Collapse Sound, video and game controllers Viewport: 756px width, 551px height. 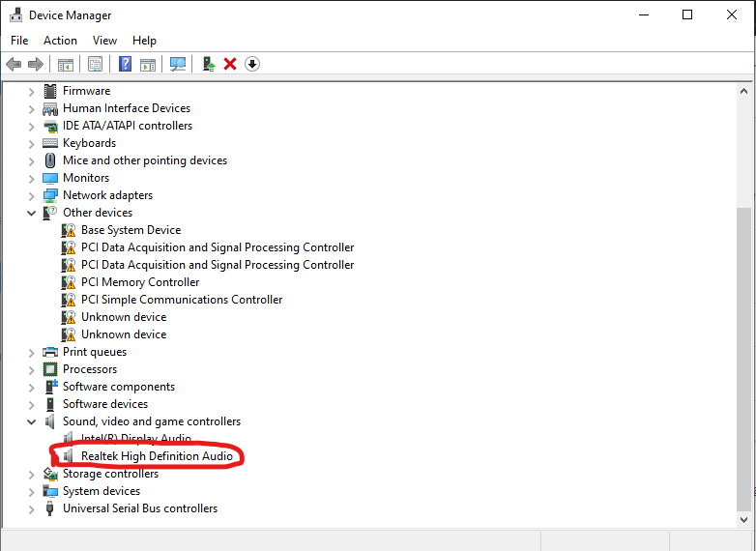[x=32, y=421]
